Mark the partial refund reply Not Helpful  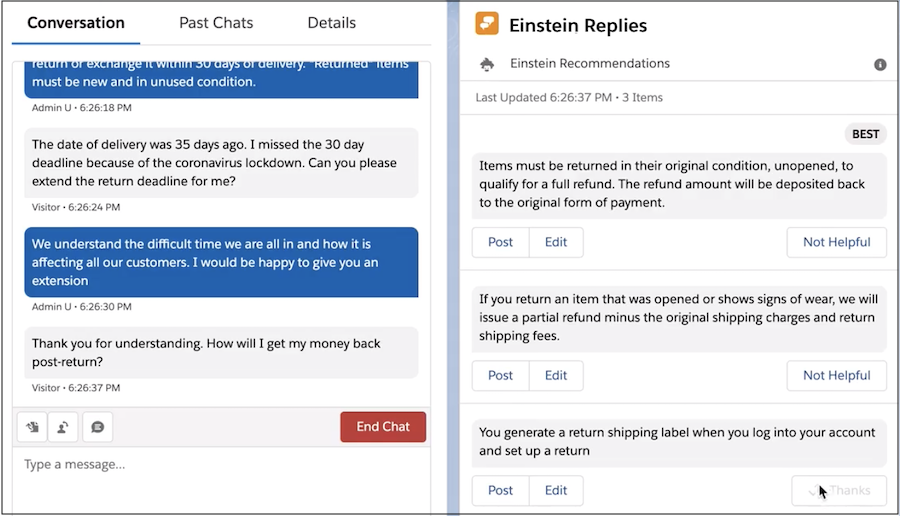tap(836, 375)
